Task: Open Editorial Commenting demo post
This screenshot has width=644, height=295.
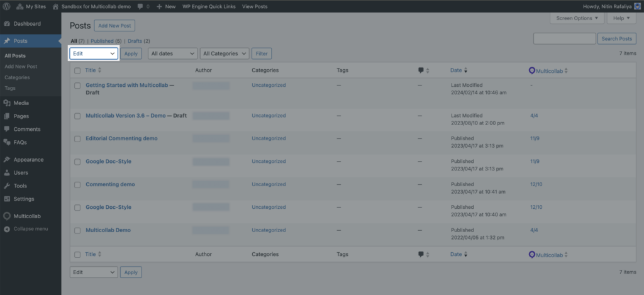Action: [x=121, y=138]
